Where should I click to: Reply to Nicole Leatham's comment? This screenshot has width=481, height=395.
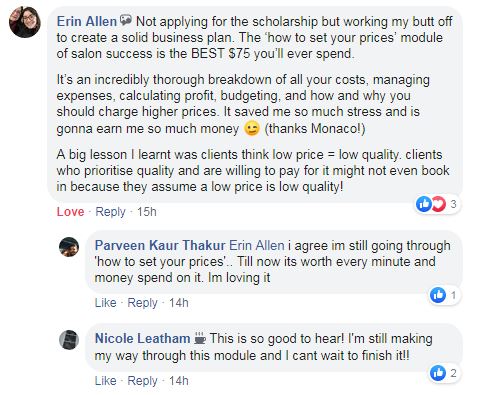click(x=142, y=381)
